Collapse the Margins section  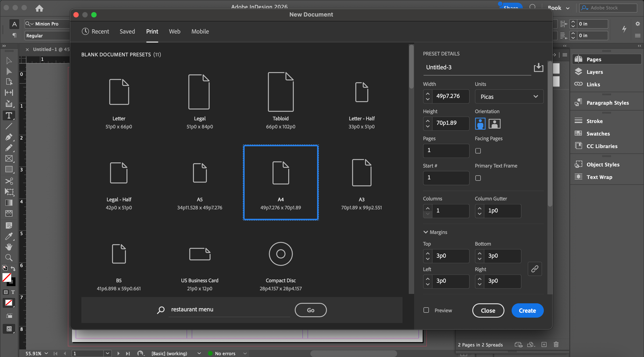click(x=426, y=232)
